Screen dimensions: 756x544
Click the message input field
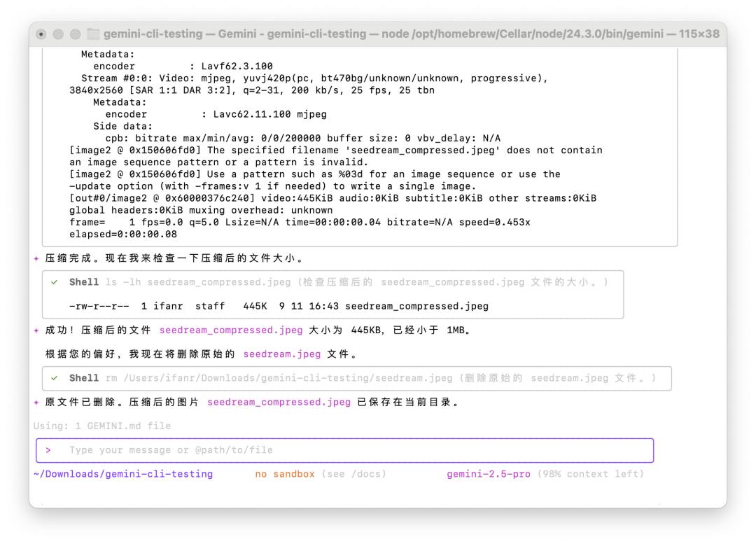[344, 450]
